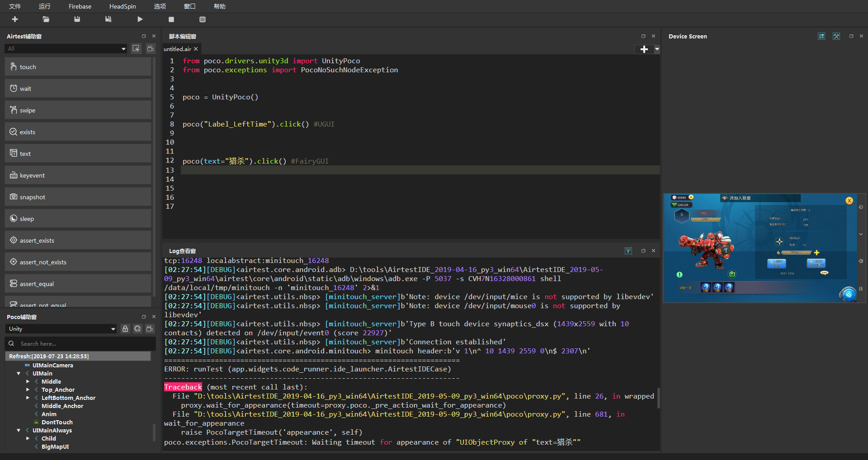Create a new script with the plus icon
Screen dimensions: 868x460
15,19
